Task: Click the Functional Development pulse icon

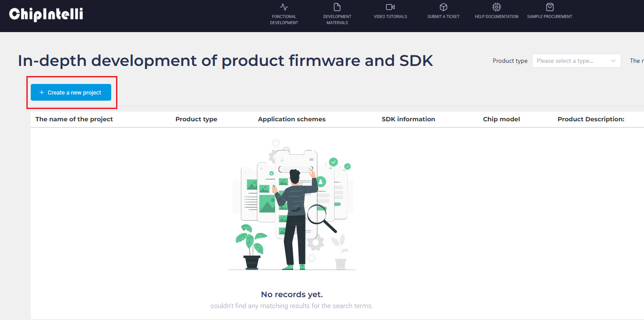Action: [x=284, y=7]
